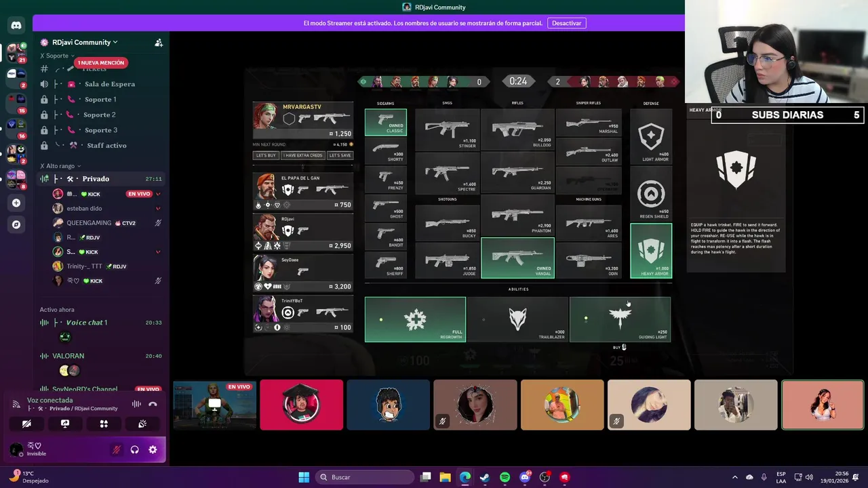Image resolution: width=868 pixels, height=488 pixels.
Task: Click the share your screen icon
Action: click(x=65, y=424)
